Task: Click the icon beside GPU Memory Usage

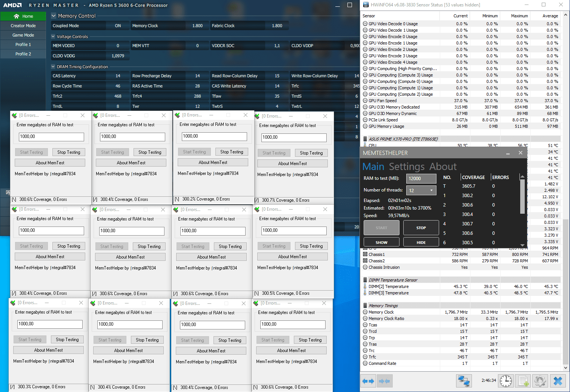Action: (365, 126)
